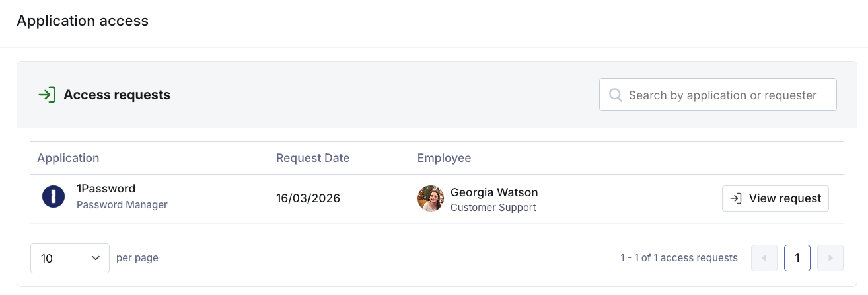868x295 pixels.
Task: Open the 10 per page dropdown
Action: point(69,258)
